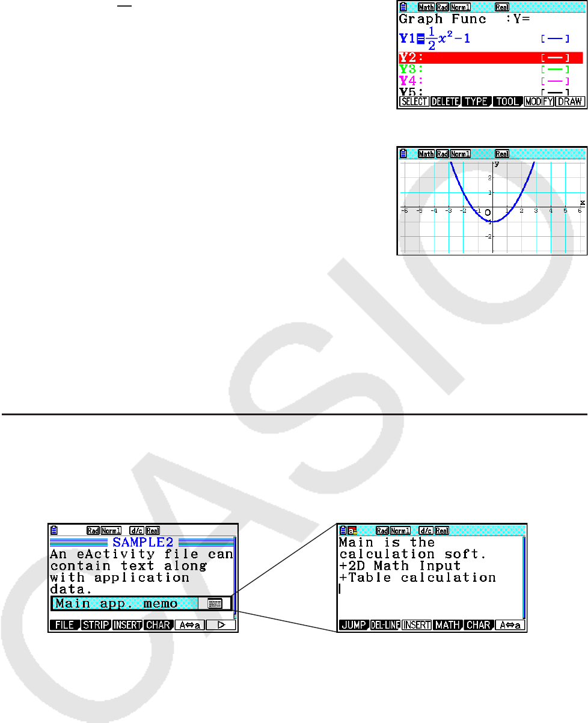Click battery icon on parabola graph screen
The image size is (588, 723).
(404, 154)
